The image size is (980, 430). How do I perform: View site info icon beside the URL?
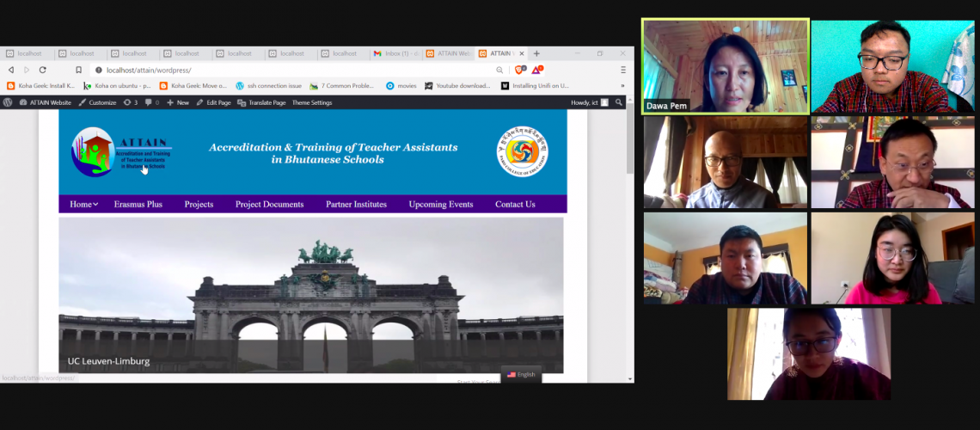coord(99,70)
